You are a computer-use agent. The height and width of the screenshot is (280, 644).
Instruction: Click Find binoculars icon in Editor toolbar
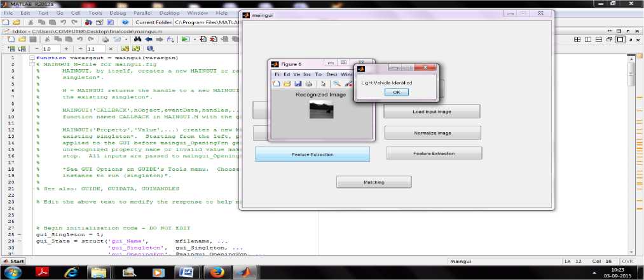[x=137, y=39]
